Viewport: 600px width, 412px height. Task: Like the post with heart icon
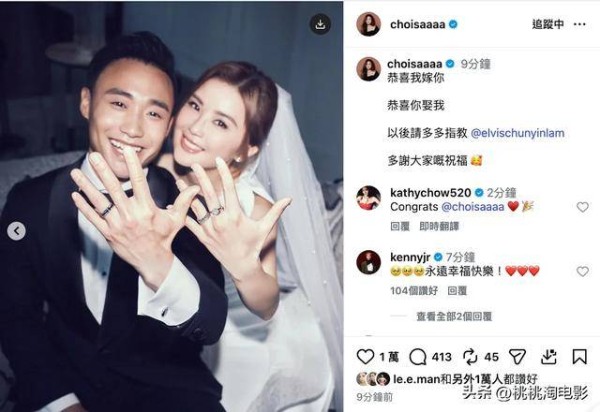click(365, 357)
